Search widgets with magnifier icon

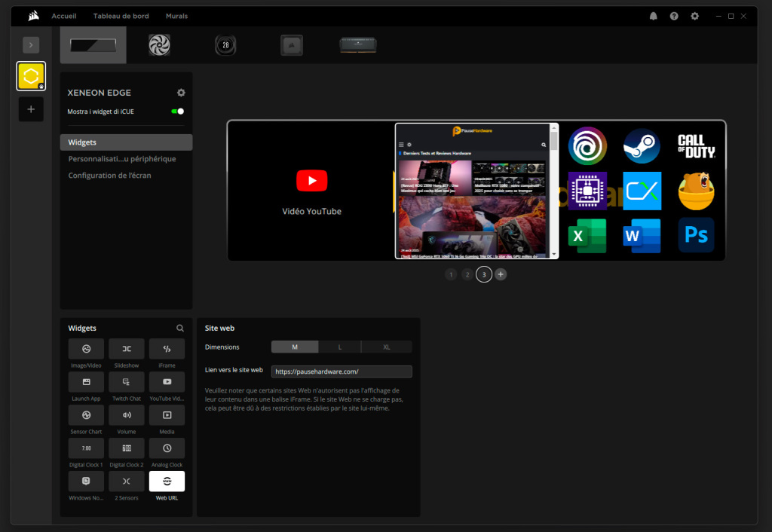click(180, 329)
